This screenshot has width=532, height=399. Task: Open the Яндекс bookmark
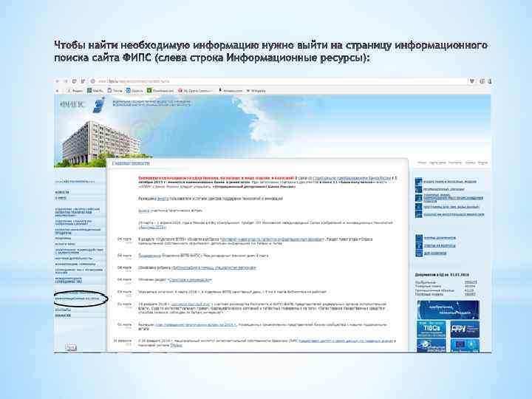(75, 91)
